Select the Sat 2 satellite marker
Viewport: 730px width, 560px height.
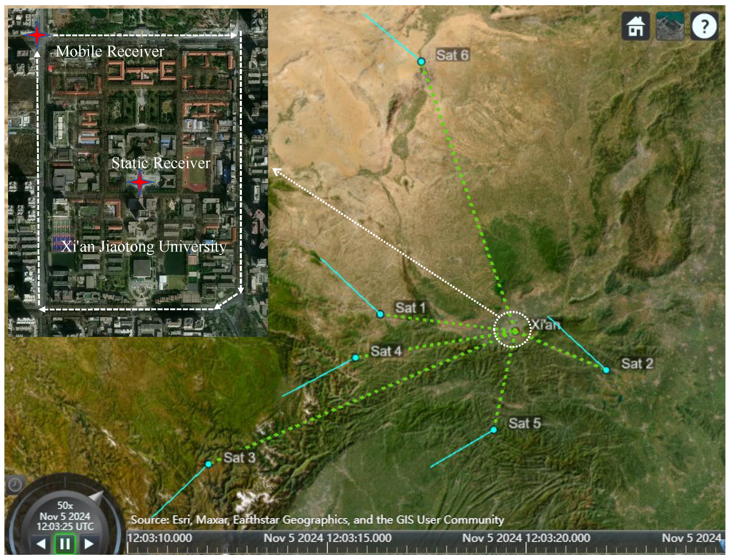click(x=606, y=370)
